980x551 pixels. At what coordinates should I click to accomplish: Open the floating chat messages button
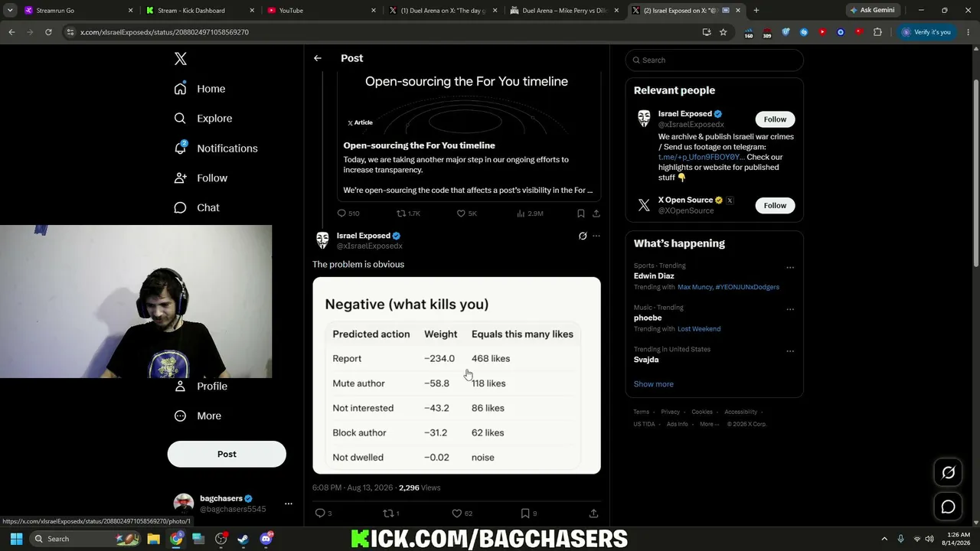(948, 507)
